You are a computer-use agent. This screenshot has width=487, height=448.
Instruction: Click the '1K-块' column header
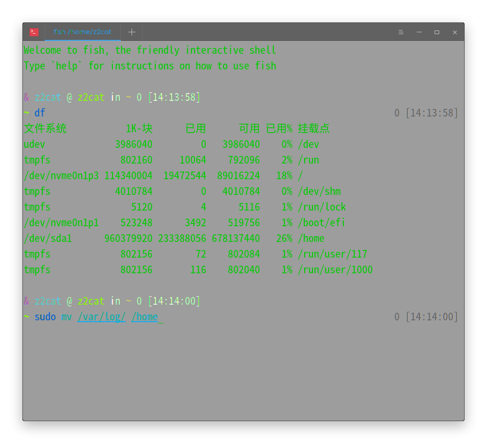tap(139, 129)
